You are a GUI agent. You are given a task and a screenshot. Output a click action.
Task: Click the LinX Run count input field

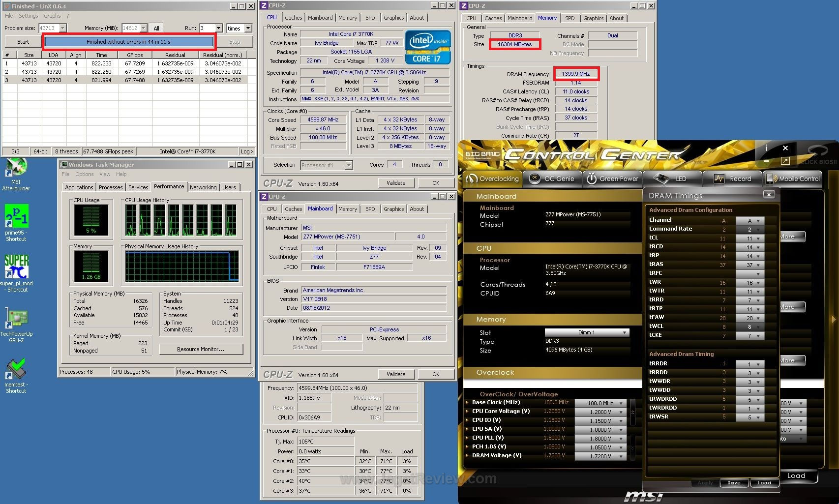(207, 29)
